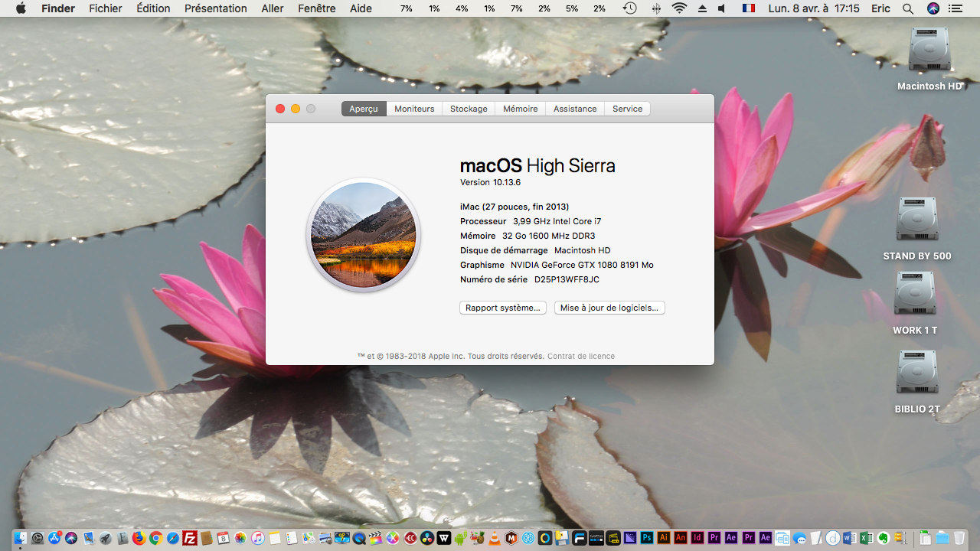Open the Aller menu
The height and width of the screenshot is (551, 980).
click(273, 8)
